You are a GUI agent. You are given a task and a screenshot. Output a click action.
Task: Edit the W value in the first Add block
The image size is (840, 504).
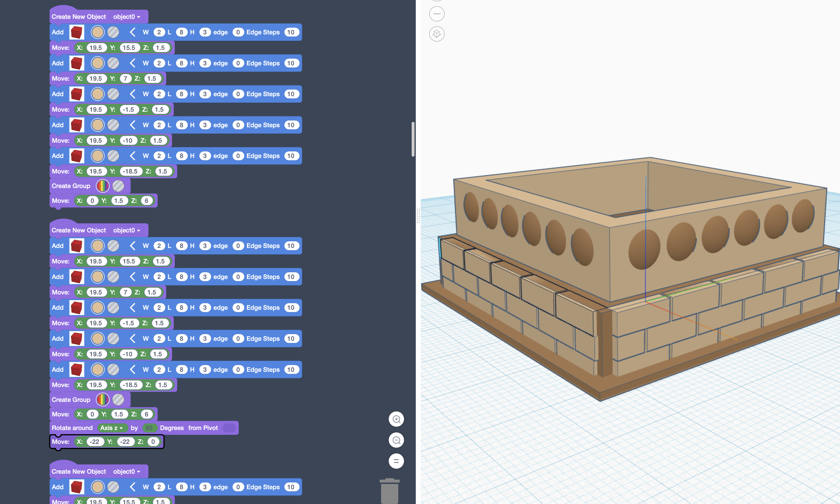coord(159,32)
